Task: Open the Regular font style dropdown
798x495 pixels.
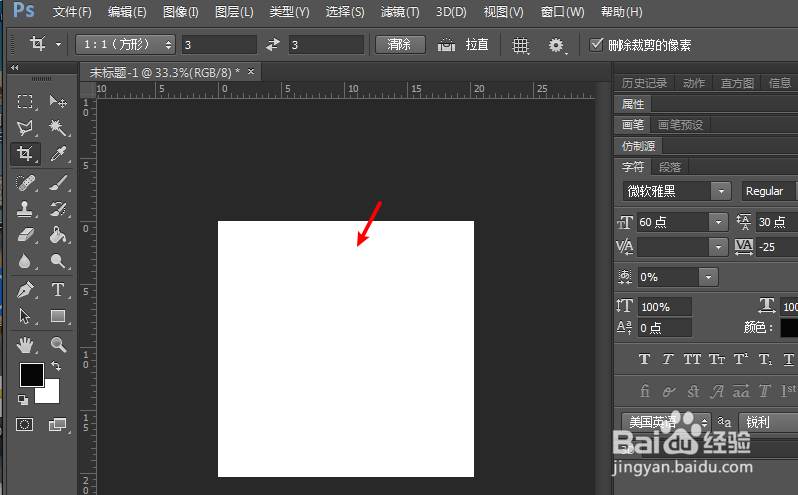Action: (x=770, y=191)
